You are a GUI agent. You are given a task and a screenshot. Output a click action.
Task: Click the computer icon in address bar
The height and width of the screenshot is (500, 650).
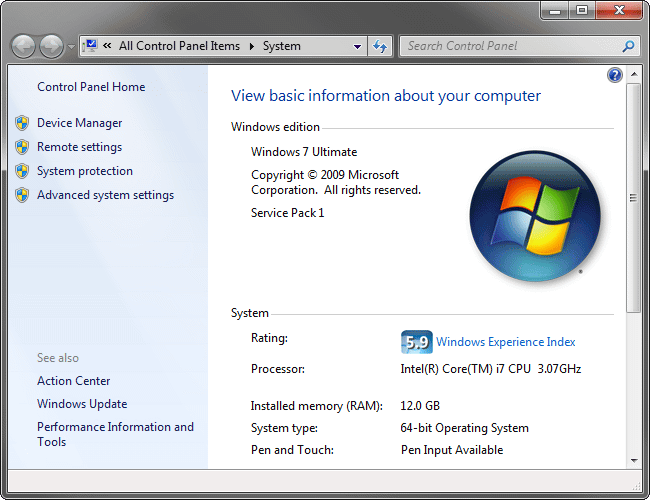(90, 46)
